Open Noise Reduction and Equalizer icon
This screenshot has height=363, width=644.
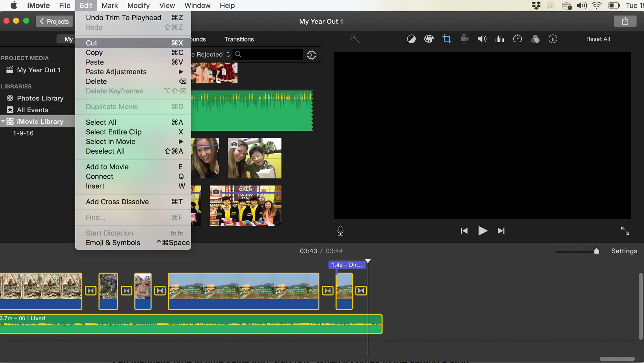[x=499, y=39]
